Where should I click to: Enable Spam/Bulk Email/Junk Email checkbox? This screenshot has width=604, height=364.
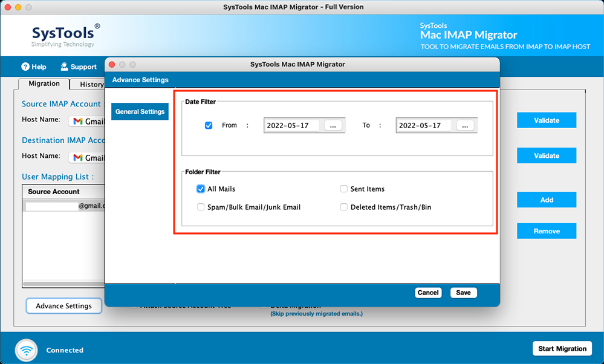201,207
